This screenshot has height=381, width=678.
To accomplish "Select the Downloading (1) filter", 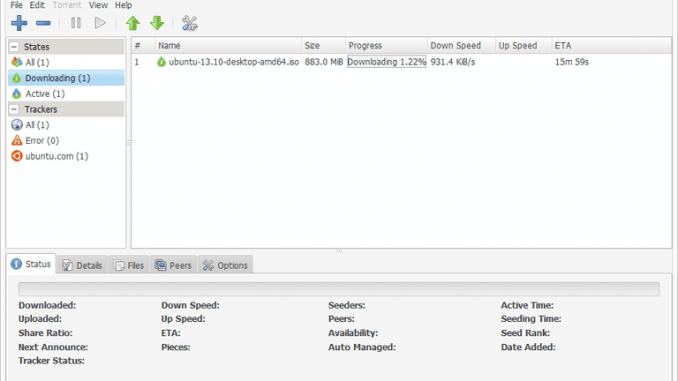I will tap(66, 78).
